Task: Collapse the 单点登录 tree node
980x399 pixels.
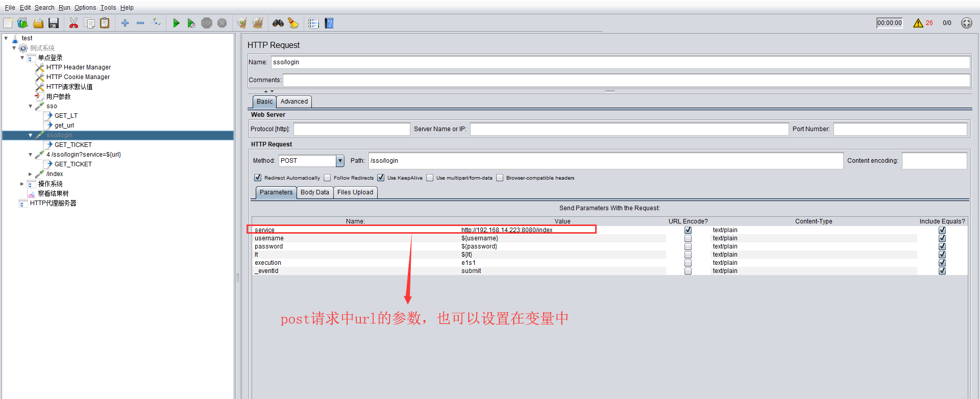Action: tap(22, 58)
